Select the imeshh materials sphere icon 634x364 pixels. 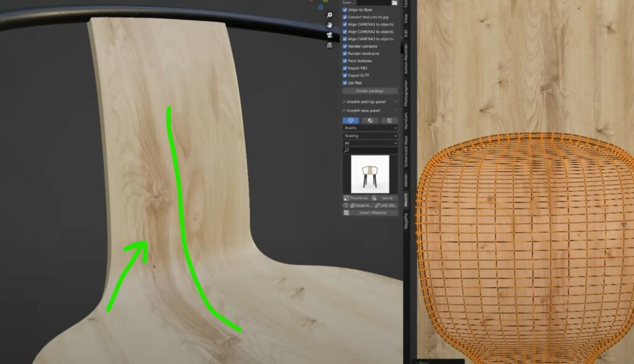(x=370, y=121)
